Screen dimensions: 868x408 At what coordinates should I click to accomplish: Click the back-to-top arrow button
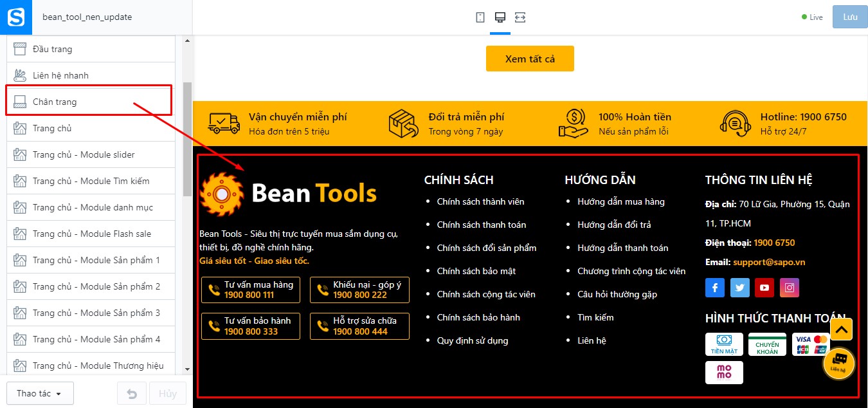(842, 329)
